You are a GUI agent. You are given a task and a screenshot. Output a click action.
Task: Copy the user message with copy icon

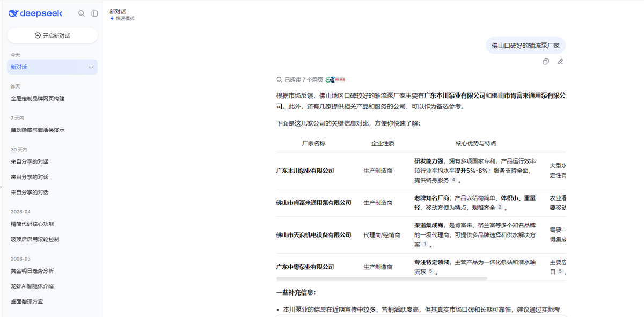[x=545, y=62]
